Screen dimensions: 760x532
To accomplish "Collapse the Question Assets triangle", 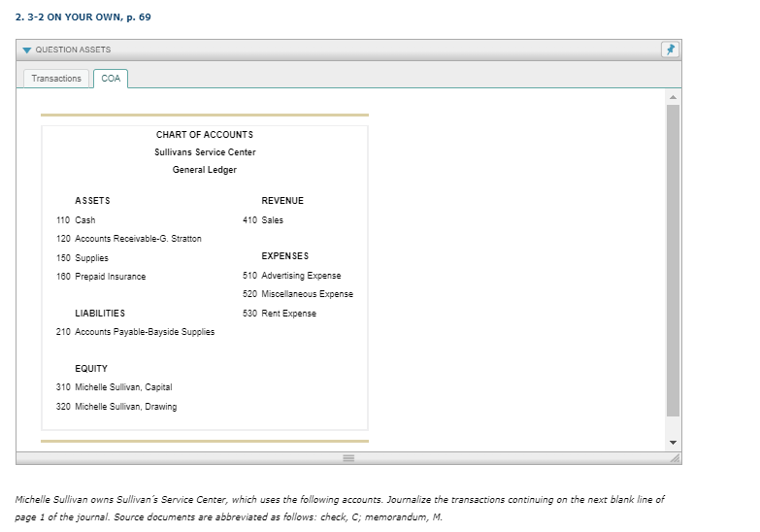I will (x=26, y=50).
